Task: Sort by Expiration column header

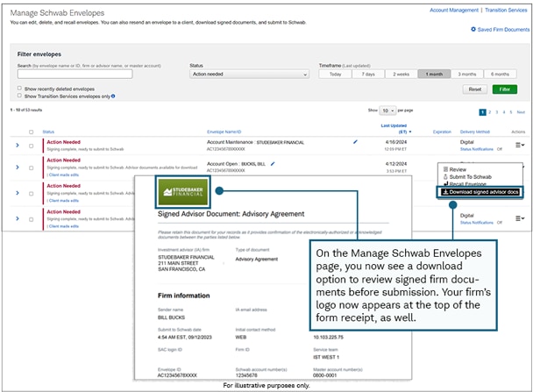Action: (442, 132)
